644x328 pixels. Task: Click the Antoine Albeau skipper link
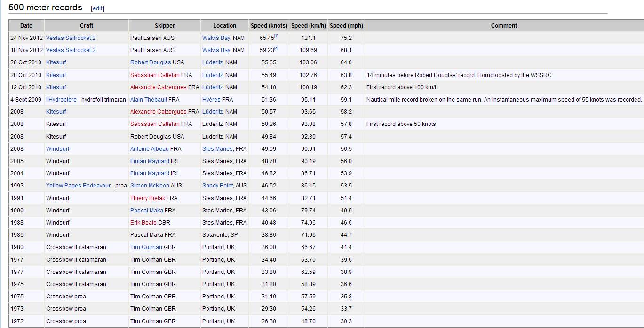coord(149,149)
